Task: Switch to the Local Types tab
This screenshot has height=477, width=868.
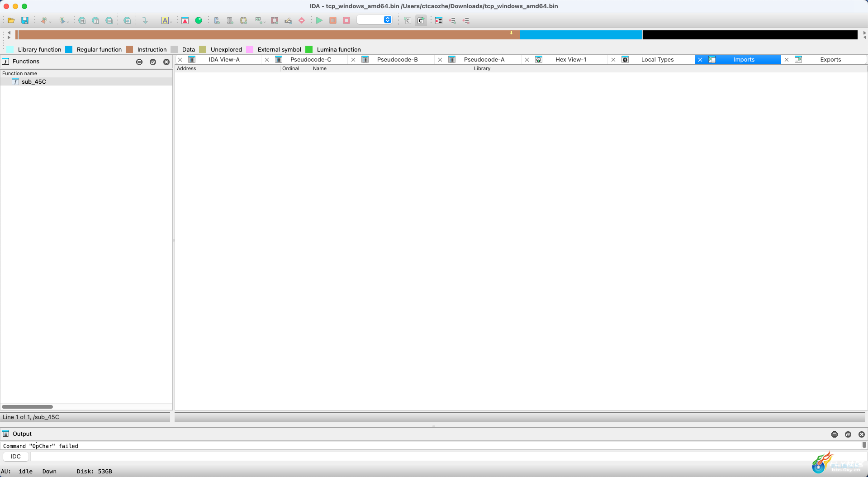Action: coord(657,59)
